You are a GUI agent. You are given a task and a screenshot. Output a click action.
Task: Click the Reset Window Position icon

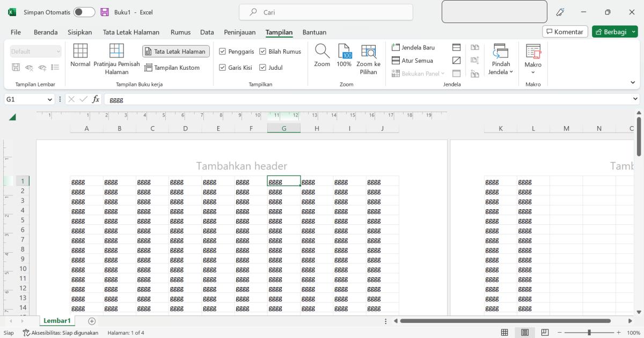(x=475, y=74)
